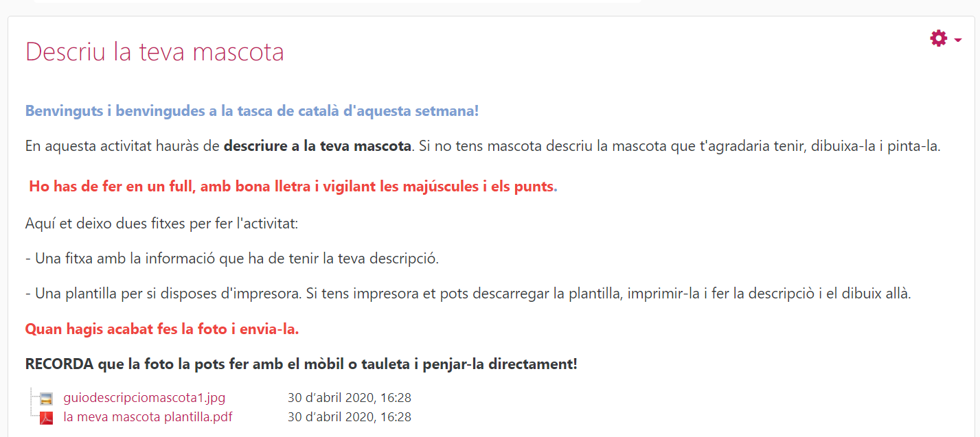Select the blue welcome heading text
This screenshot has height=437, width=980.
251,110
